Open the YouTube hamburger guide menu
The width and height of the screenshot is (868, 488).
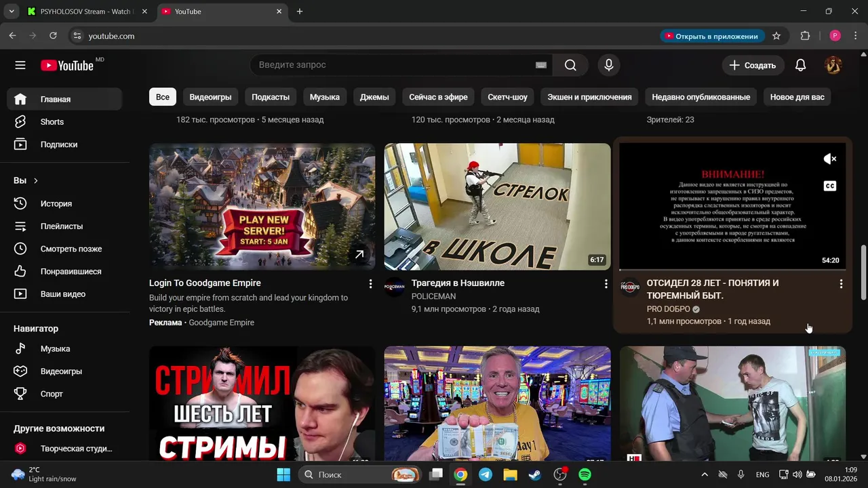coord(20,65)
